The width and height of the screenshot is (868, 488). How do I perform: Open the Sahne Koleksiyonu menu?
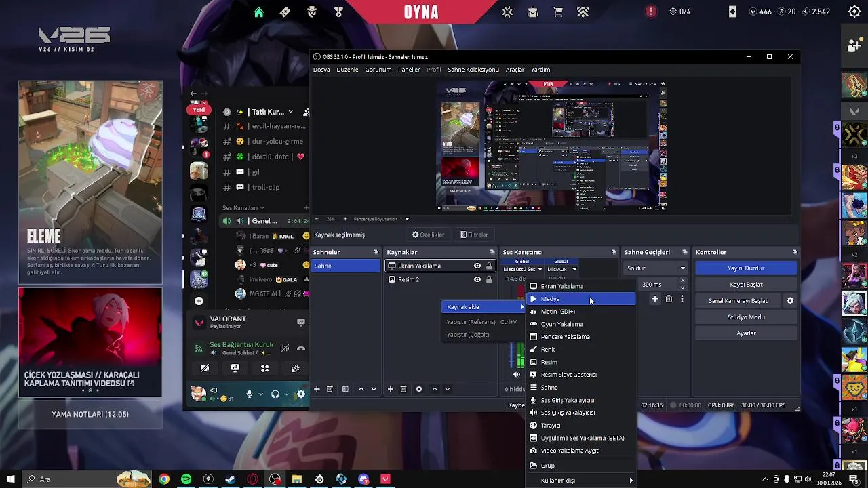473,70
